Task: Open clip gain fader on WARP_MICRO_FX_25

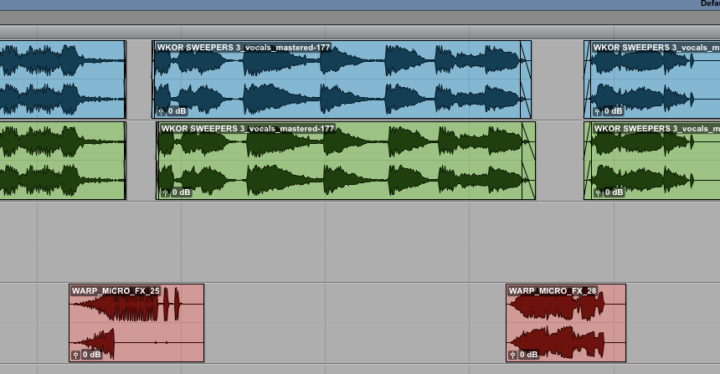Action: [x=76, y=355]
